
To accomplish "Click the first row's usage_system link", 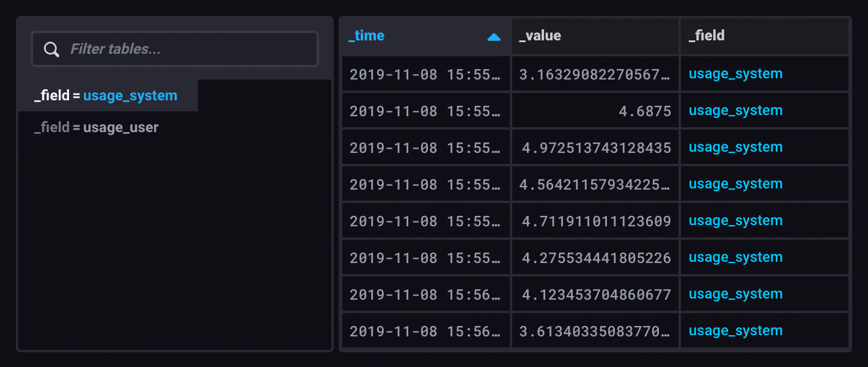I will tap(735, 74).
